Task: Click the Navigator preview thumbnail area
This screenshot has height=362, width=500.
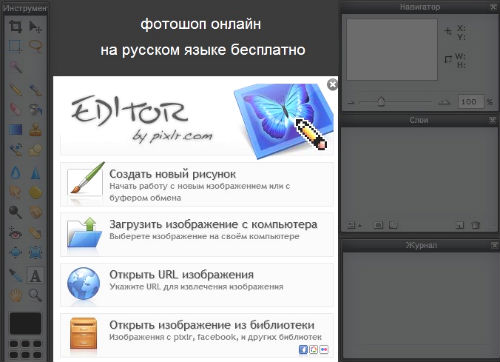Action: (392, 50)
